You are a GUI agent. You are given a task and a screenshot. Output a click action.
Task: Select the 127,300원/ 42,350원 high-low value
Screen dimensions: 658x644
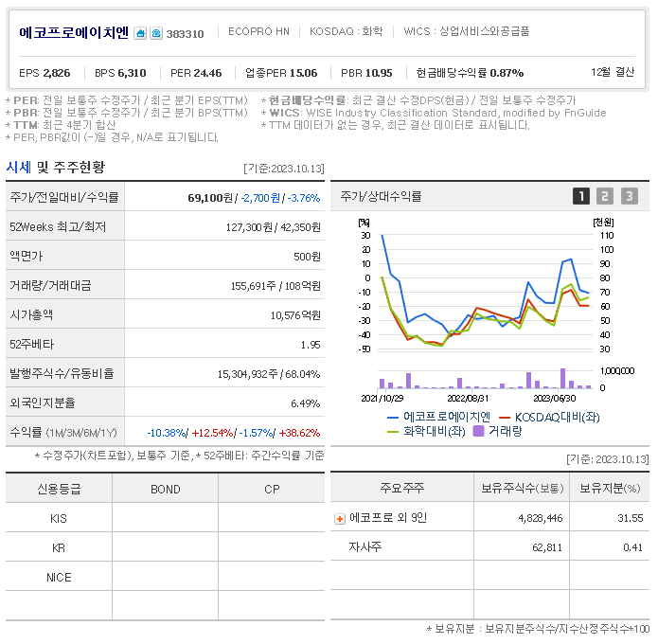274,227
